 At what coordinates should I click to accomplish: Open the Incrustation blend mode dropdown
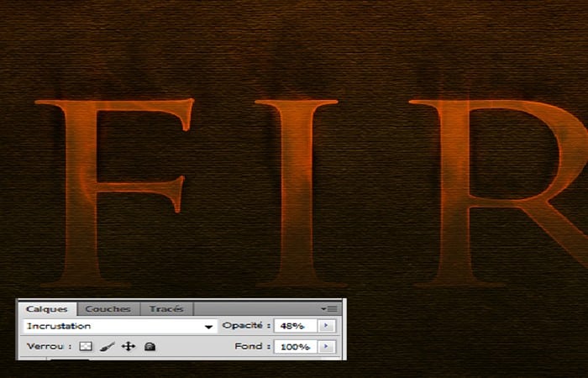point(120,326)
